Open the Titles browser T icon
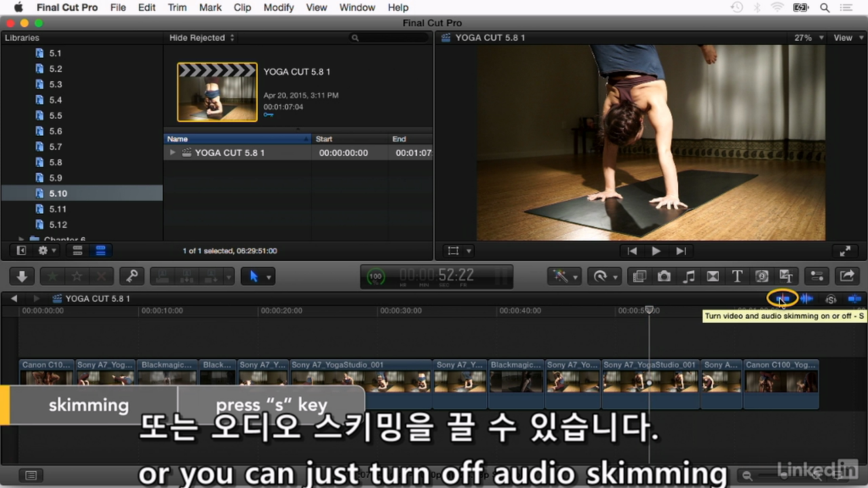The width and height of the screenshot is (868, 488). (737, 277)
